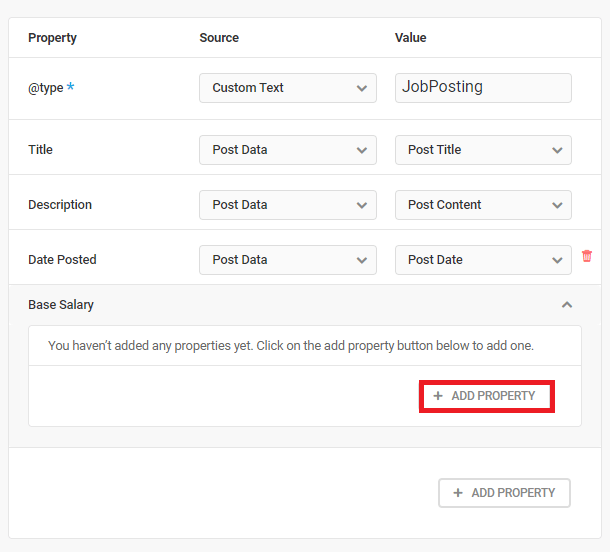Click the Title property label
This screenshot has height=552, width=610.
[40, 150]
